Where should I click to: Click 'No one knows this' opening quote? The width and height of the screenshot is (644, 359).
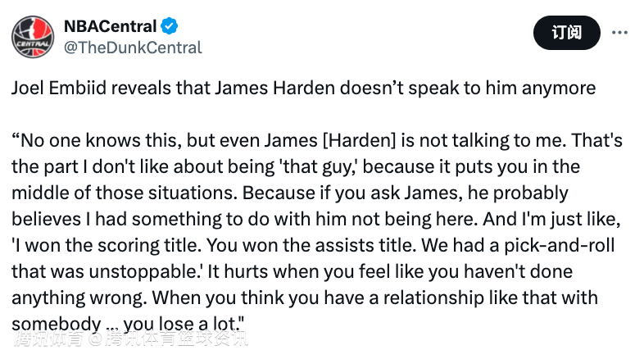[97, 140]
